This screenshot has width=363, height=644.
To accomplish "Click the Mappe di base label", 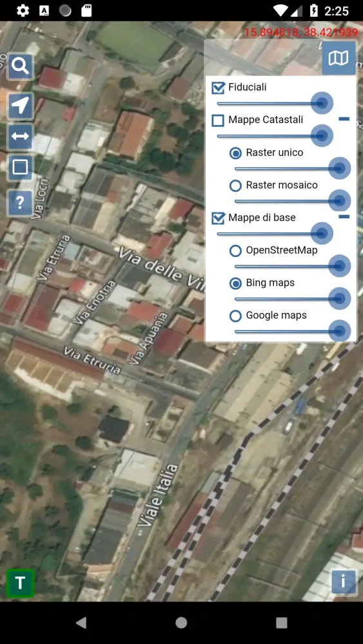I will click(262, 217).
